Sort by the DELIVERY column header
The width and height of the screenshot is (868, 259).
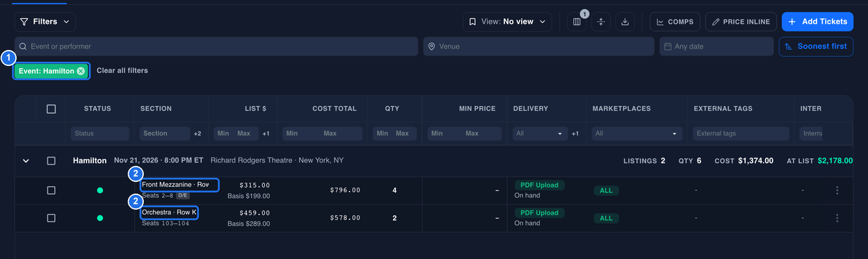pyautogui.click(x=531, y=109)
